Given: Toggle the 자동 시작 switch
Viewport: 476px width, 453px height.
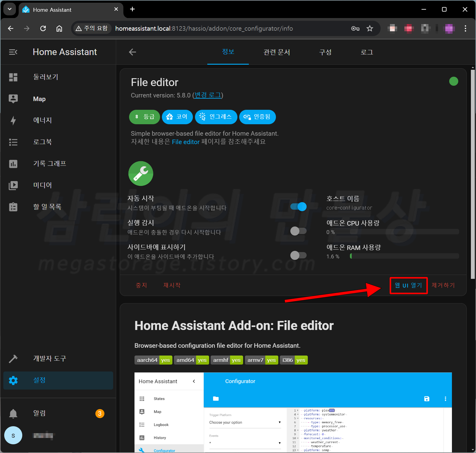Looking at the screenshot, I should [x=298, y=207].
